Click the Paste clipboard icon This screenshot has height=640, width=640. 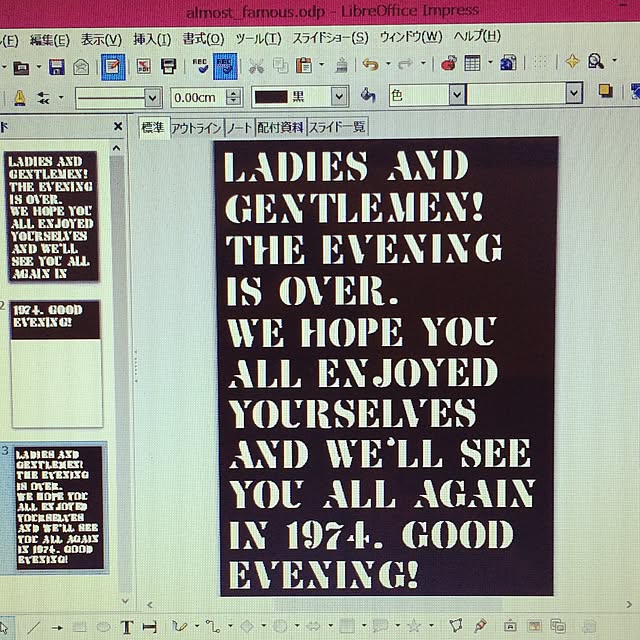tap(304, 65)
